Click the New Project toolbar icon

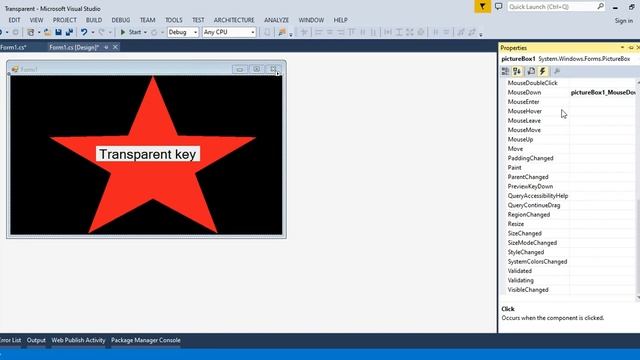30,32
